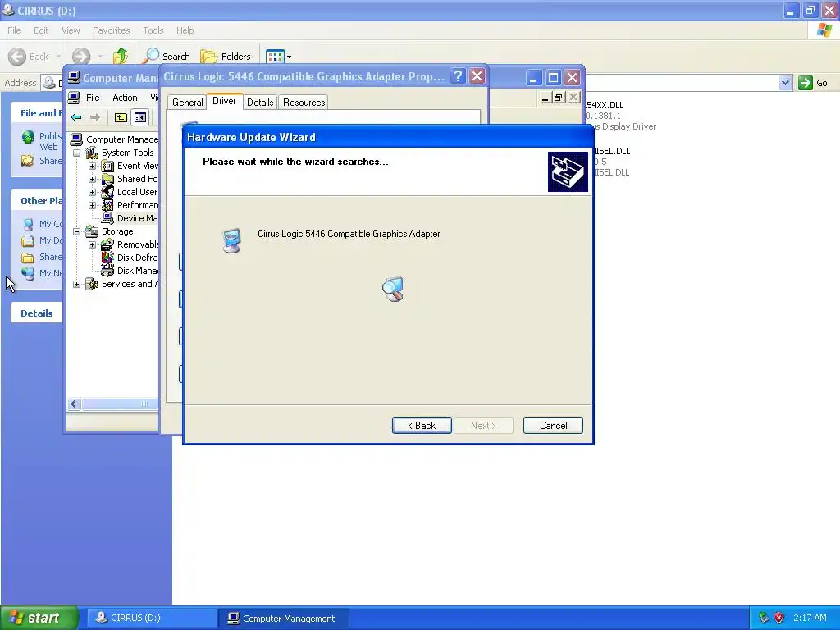Switch to Computer Management taskbar button
The width and height of the screenshot is (840, 630).
(x=284, y=619)
